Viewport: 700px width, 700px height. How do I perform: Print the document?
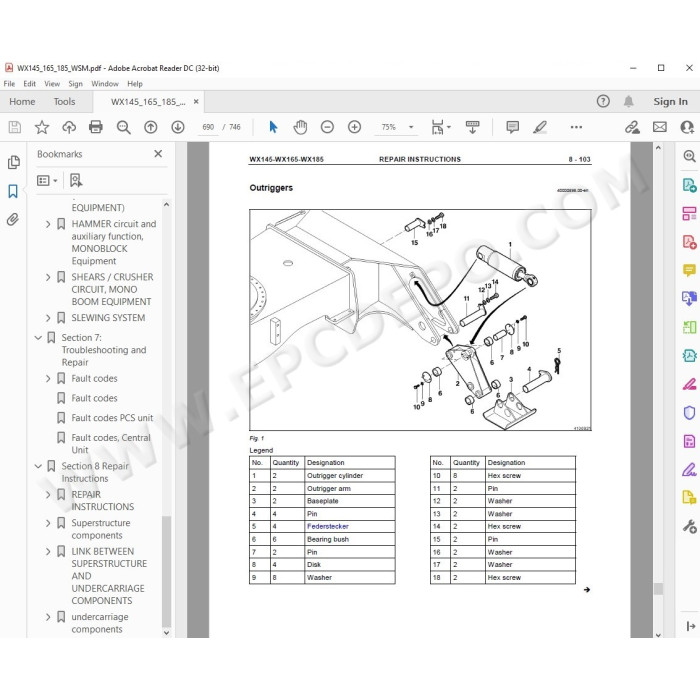click(96, 127)
